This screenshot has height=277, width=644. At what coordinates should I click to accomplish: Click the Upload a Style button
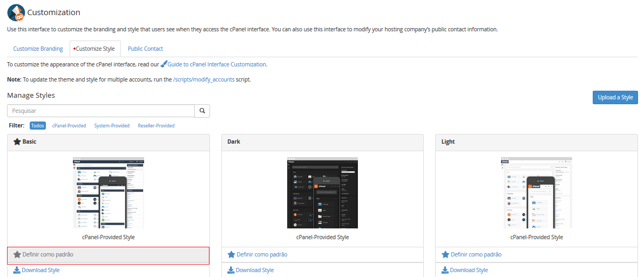pos(615,97)
